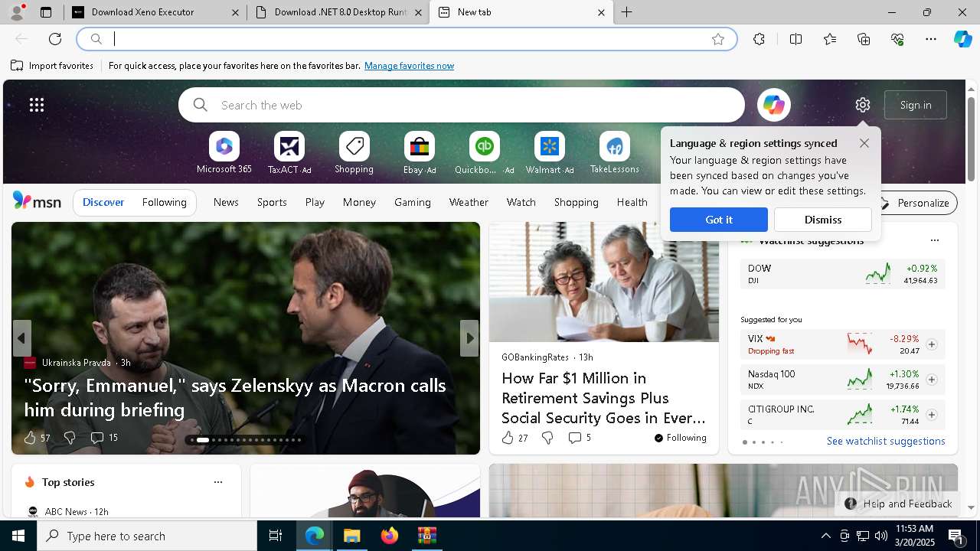Open Windows Start menu
Viewport: 980px width, 551px height.
pos(18,536)
